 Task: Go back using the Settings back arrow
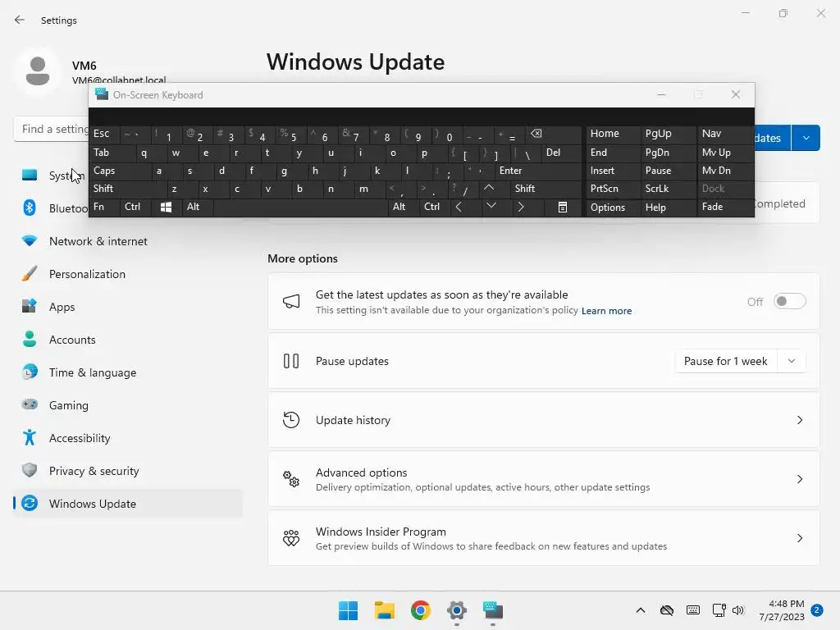(20, 20)
